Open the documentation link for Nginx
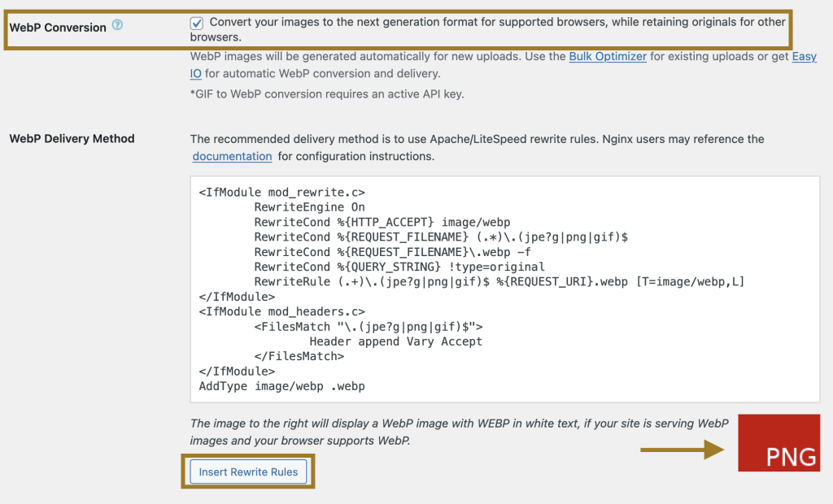 (x=232, y=156)
